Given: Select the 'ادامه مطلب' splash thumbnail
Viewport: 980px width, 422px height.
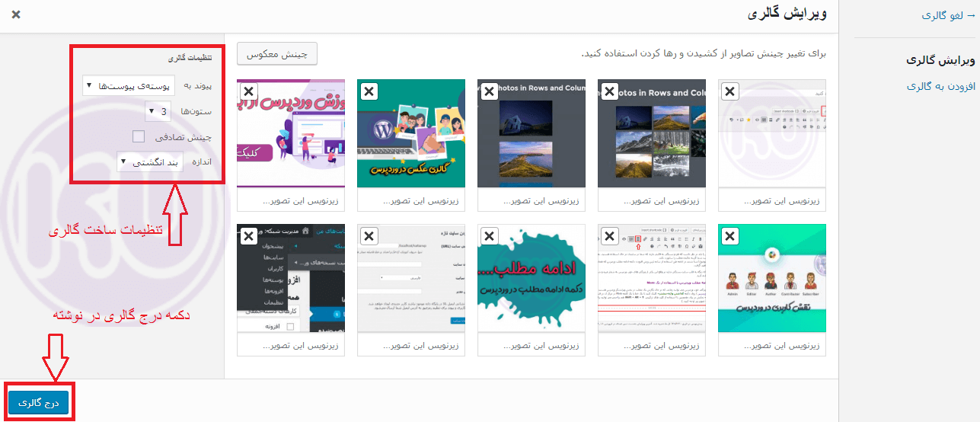Looking at the screenshot, I should click(531, 278).
